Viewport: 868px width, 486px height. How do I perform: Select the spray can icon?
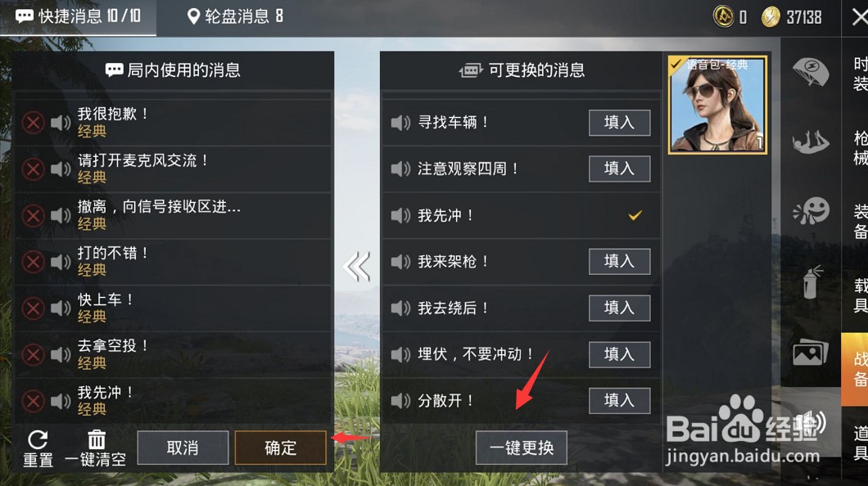[x=811, y=282]
